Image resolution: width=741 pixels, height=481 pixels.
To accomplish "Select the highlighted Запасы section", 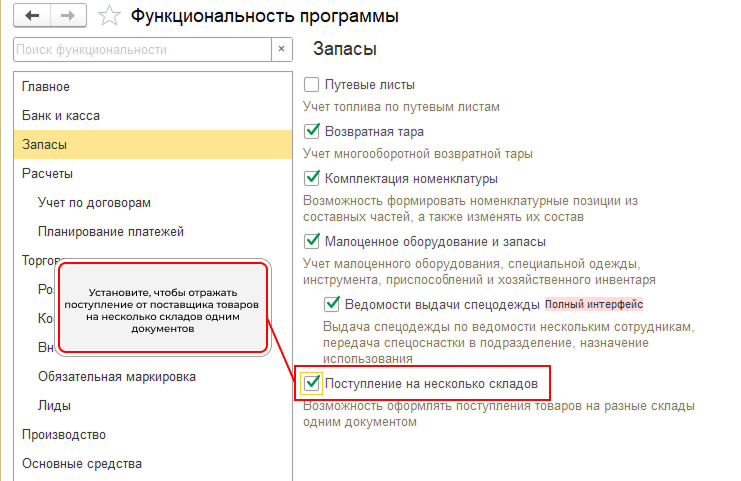I will [153, 145].
